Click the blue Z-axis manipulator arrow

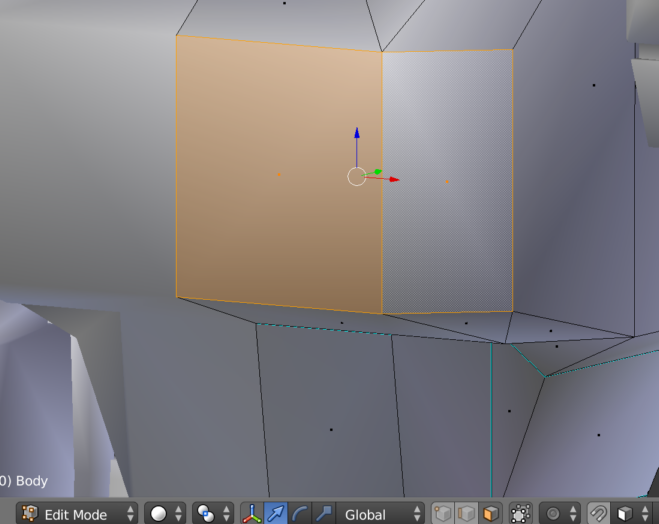point(357,134)
